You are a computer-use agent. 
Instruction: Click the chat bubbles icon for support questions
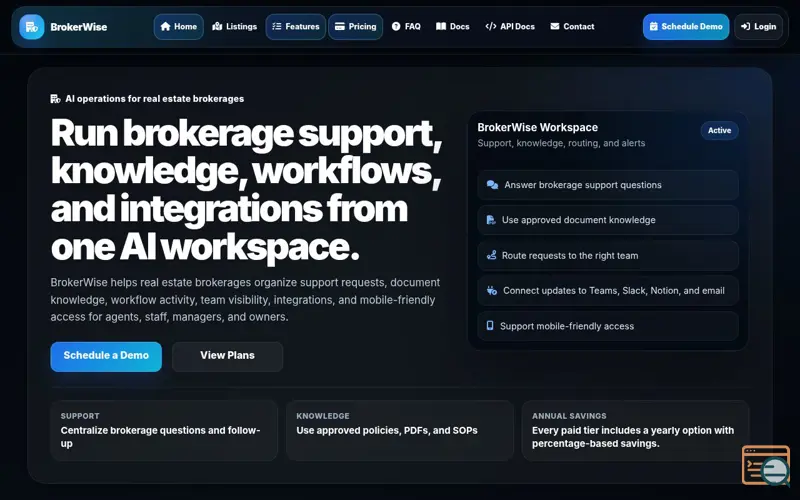[x=492, y=185]
